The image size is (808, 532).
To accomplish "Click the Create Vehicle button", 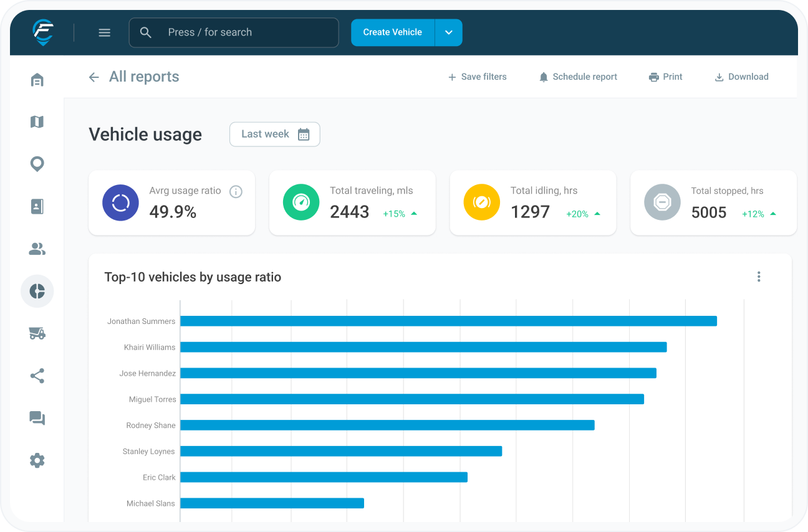I will [x=393, y=32].
